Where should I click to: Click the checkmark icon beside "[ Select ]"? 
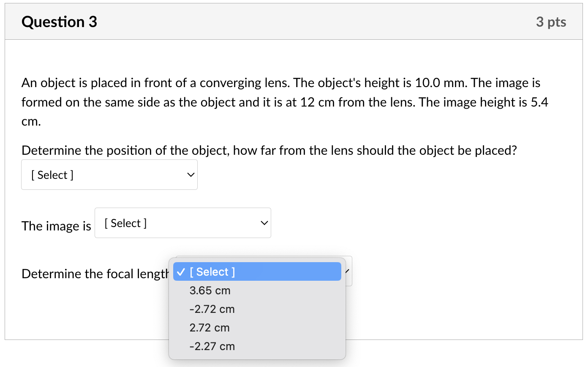point(181,271)
